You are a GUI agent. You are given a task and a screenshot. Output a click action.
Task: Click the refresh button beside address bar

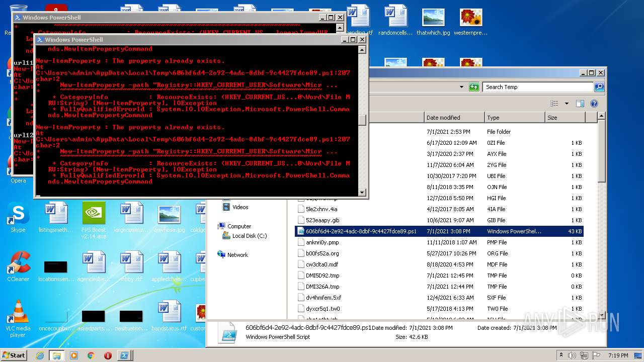[x=474, y=87]
